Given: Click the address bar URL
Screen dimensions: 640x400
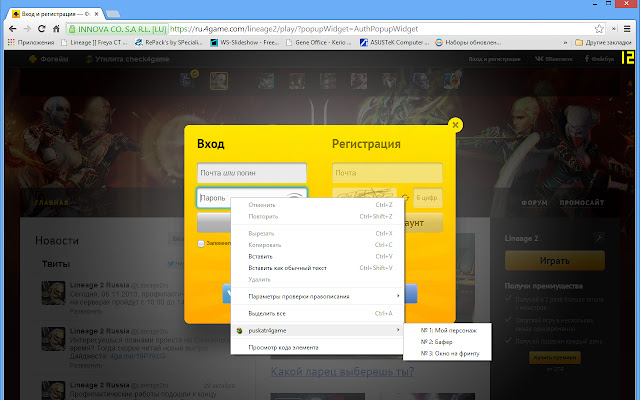Looking at the screenshot, I should (x=294, y=29).
